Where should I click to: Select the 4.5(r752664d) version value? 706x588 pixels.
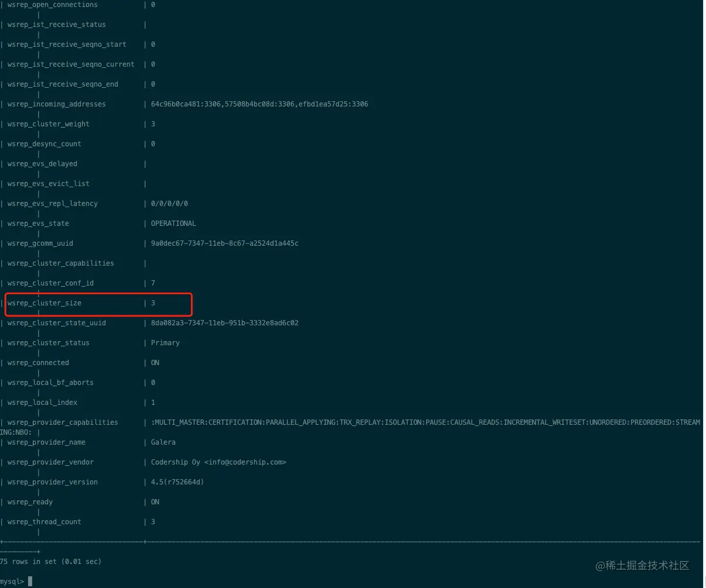177,482
